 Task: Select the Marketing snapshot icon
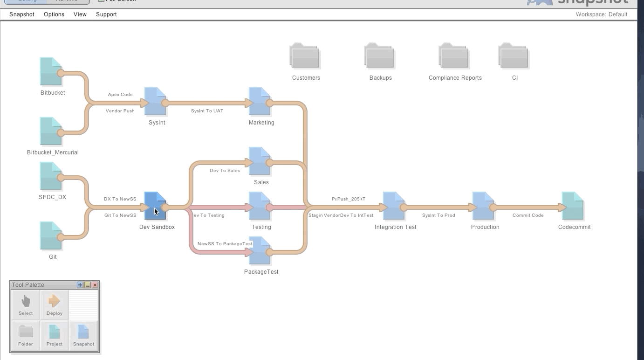coord(260,102)
